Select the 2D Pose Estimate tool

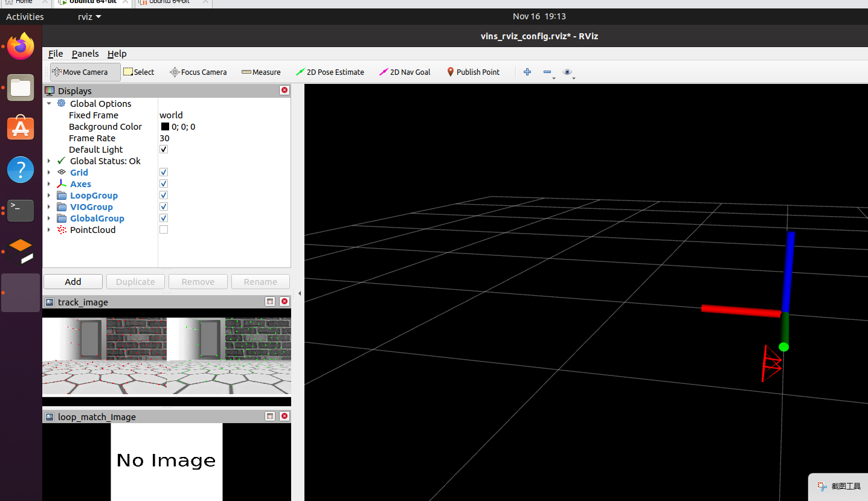tap(330, 72)
